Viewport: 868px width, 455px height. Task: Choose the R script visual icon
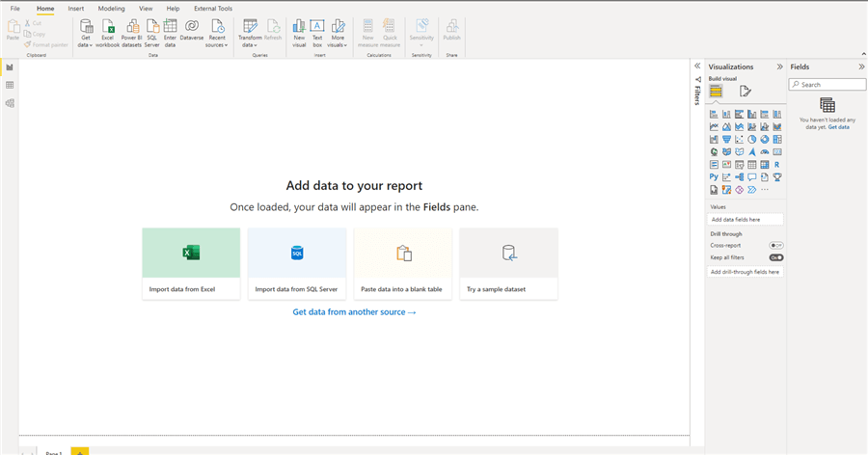tap(776, 165)
